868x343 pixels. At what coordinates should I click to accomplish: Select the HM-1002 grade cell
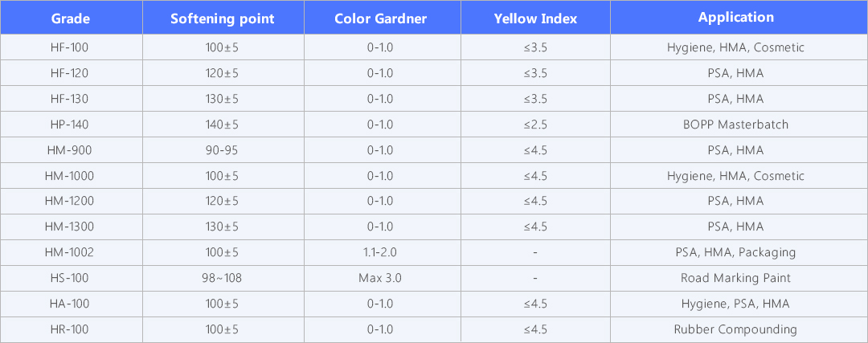(69, 252)
